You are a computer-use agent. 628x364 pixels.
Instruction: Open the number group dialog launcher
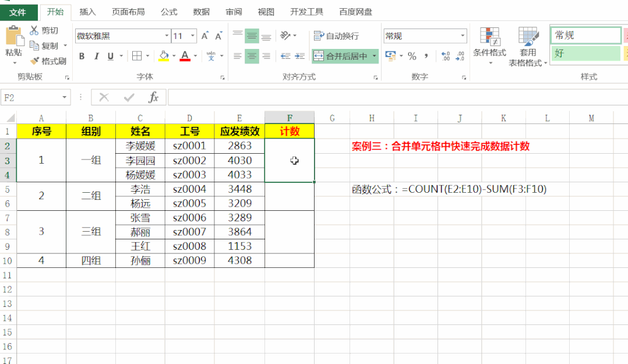pyautogui.click(x=464, y=77)
